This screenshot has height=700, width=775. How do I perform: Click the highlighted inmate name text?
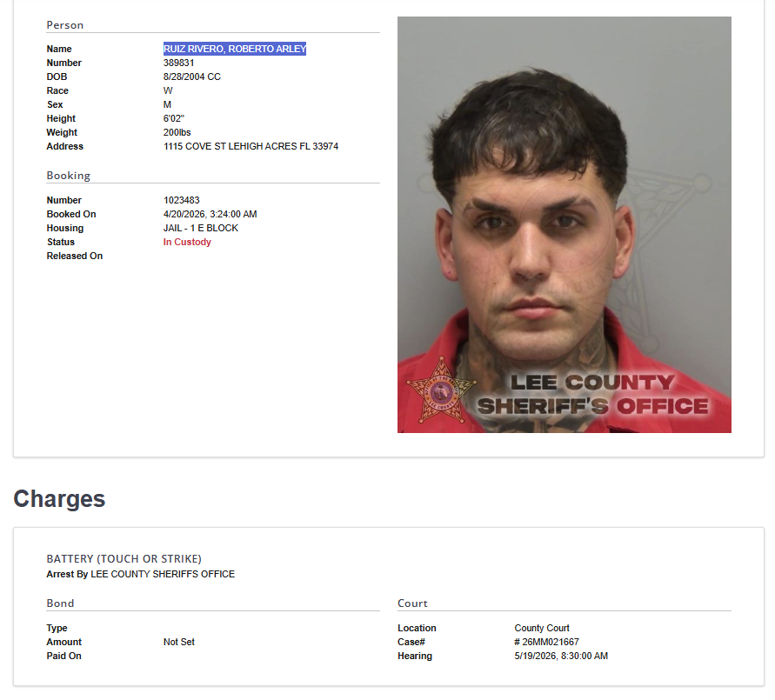pos(235,49)
